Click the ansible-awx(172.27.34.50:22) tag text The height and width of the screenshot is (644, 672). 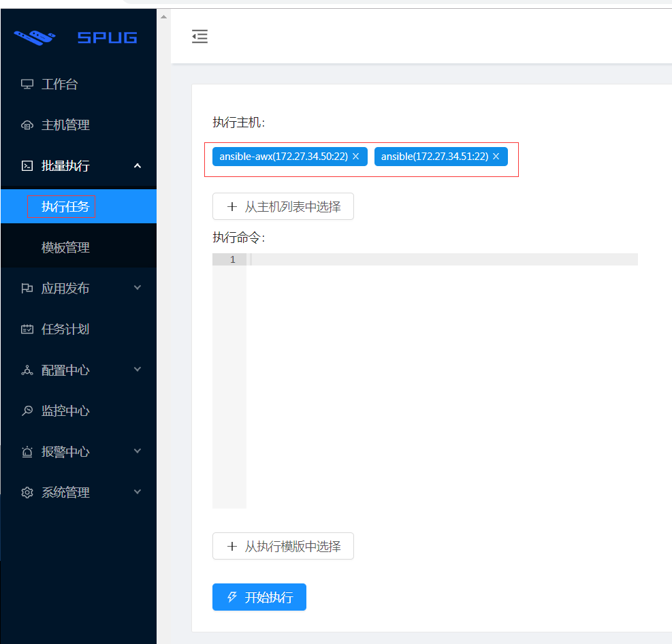point(284,157)
